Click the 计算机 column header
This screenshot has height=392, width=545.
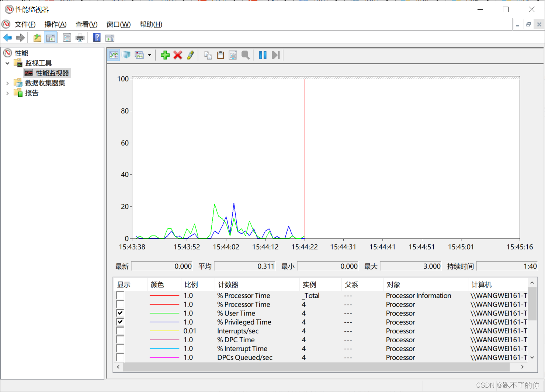(x=498, y=284)
